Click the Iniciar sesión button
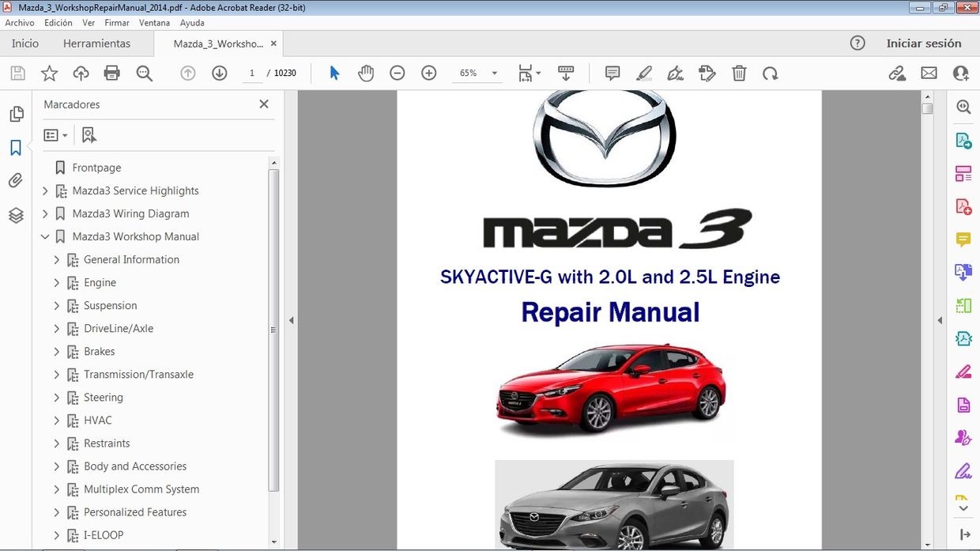Image resolution: width=980 pixels, height=551 pixels. [924, 43]
